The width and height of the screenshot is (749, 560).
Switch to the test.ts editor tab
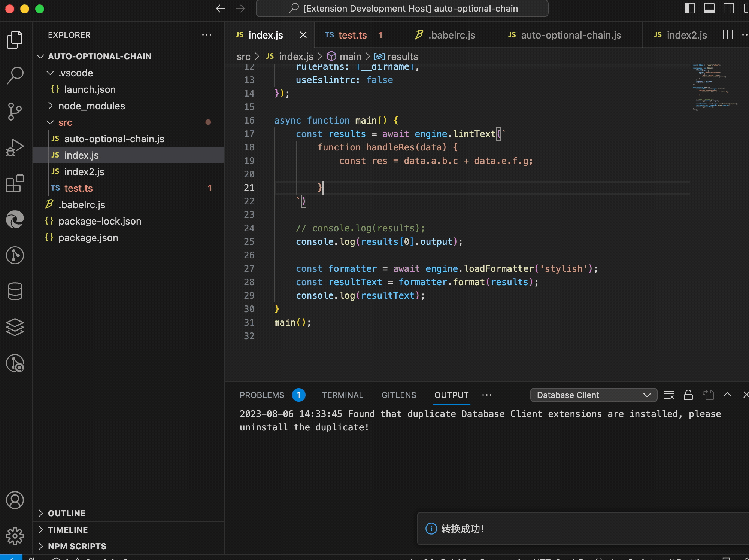pos(352,35)
